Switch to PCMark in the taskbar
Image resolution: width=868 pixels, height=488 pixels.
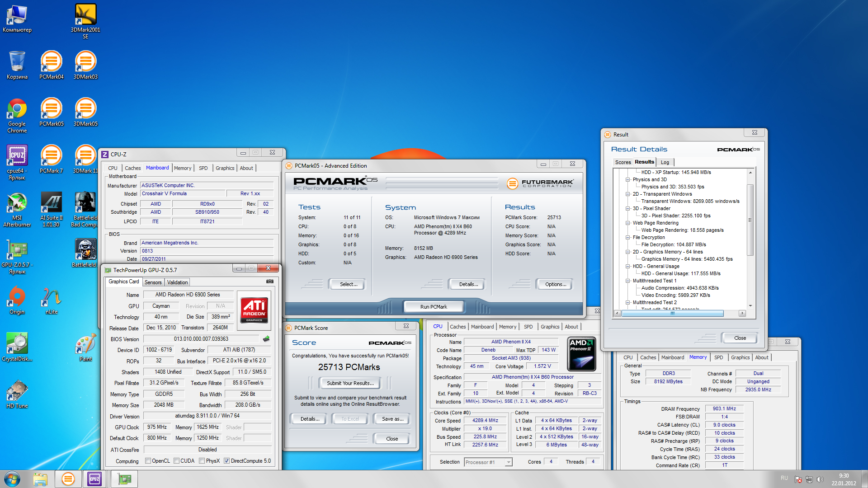point(68,479)
